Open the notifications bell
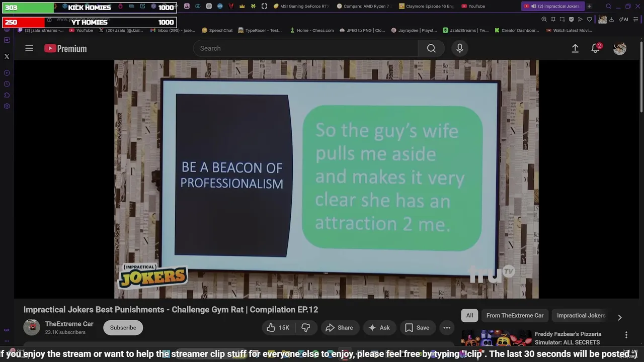 (x=596, y=48)
